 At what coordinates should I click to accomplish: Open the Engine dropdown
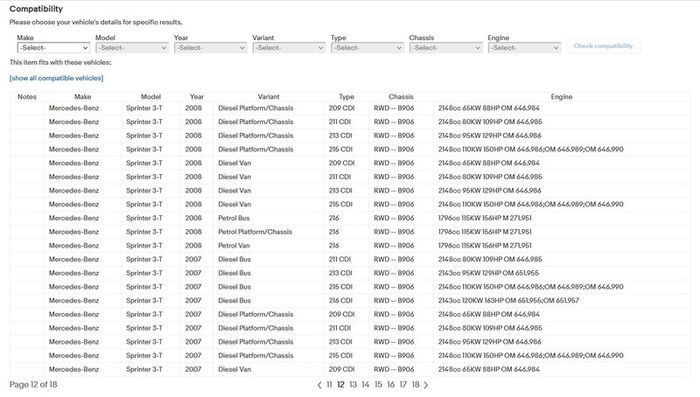[x=525, y=48]
